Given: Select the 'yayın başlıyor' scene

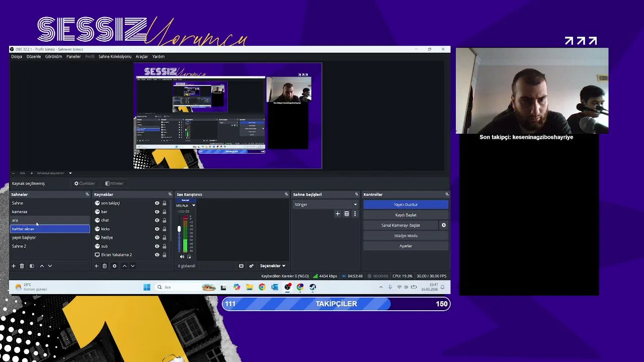Looking at the screenshot, I should [x=50, y=237].
